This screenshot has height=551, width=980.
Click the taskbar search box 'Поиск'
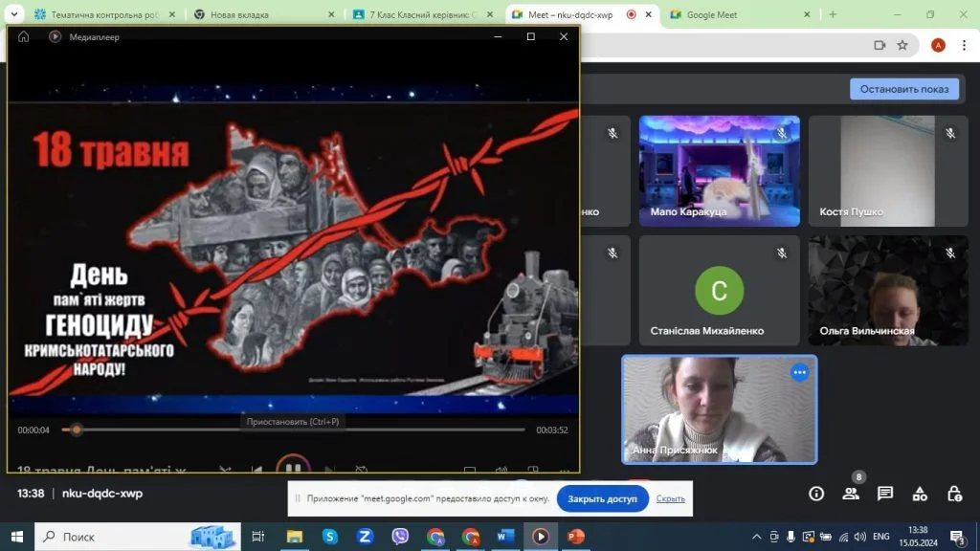coord(138,537)
